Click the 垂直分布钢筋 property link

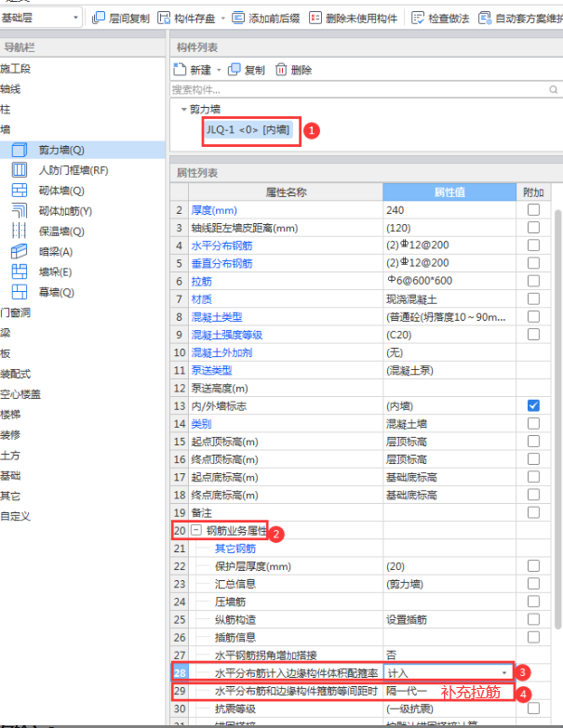[221, 263]
